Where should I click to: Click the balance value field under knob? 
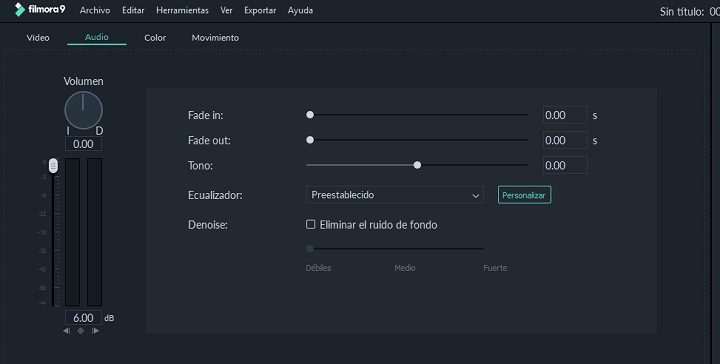click(83, 144)
